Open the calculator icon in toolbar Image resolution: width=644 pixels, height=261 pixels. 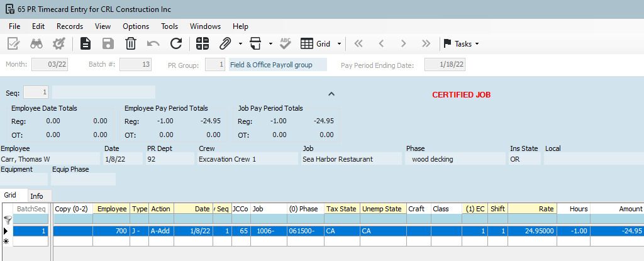pos(203,43)
